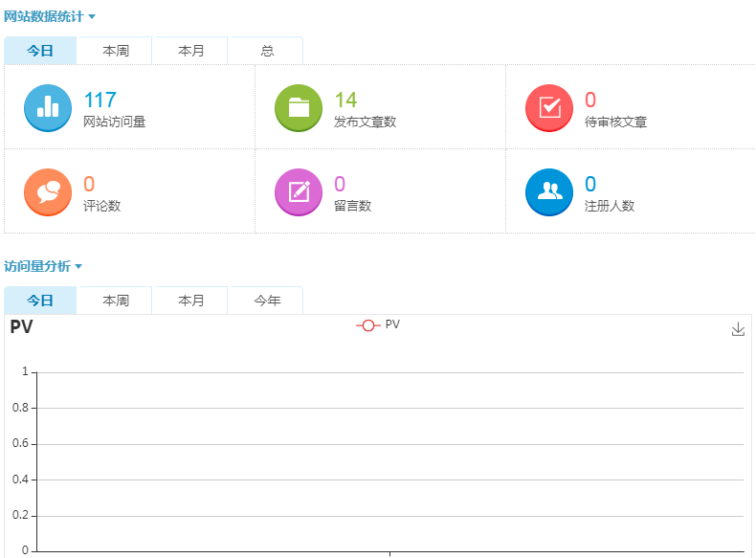Toggle the PV series legend marker

pyautogui.click(x=368, y=325)
